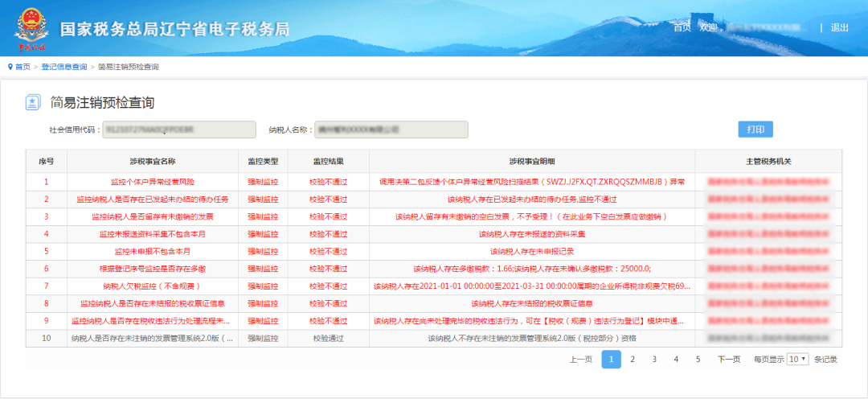Select row 10 发票管理系统2.0版 item name

[x=152, y=338]
